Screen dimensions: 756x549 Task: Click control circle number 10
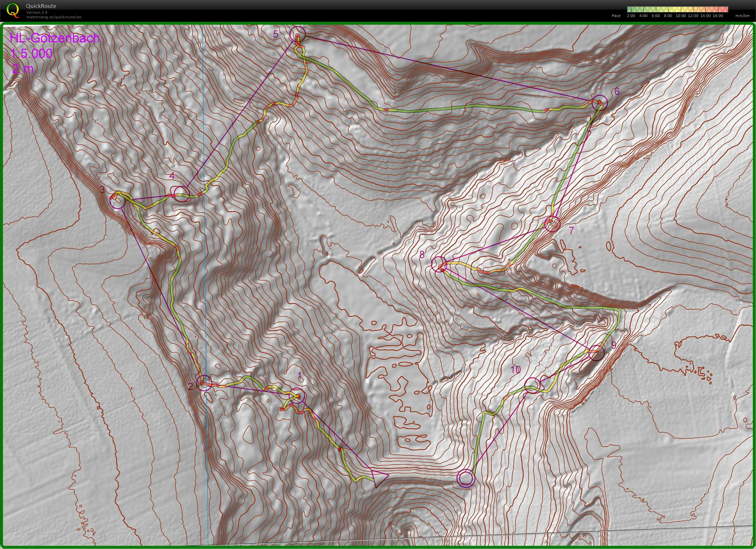click(x=532, y=385)
